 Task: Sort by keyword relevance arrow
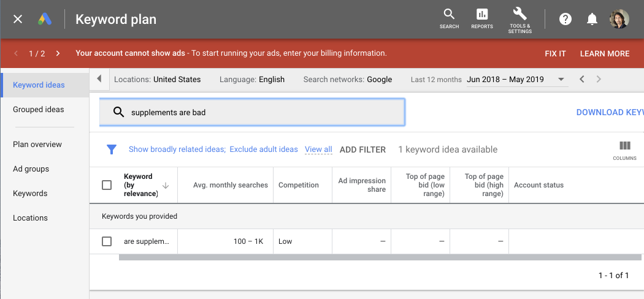click(166, 185)
